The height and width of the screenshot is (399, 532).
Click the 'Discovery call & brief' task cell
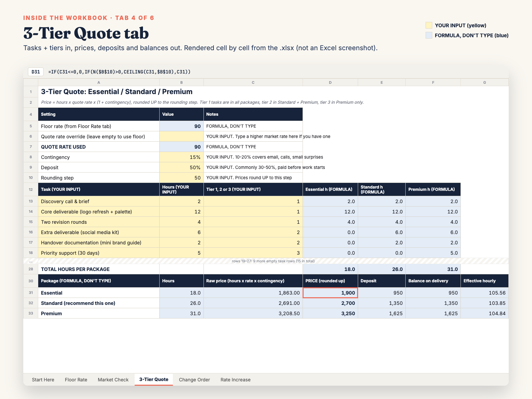tap(99, 201)
